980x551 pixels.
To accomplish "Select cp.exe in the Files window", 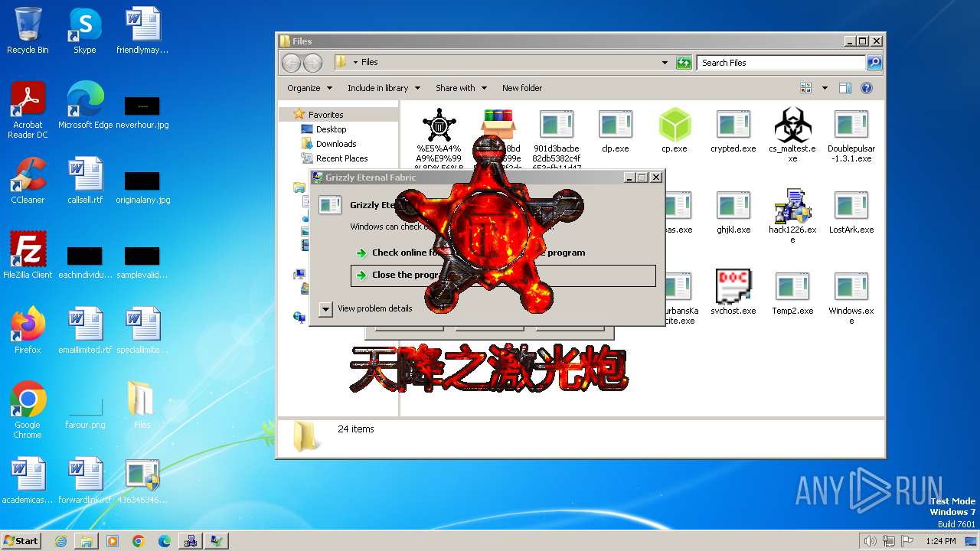I will point(675,130).
